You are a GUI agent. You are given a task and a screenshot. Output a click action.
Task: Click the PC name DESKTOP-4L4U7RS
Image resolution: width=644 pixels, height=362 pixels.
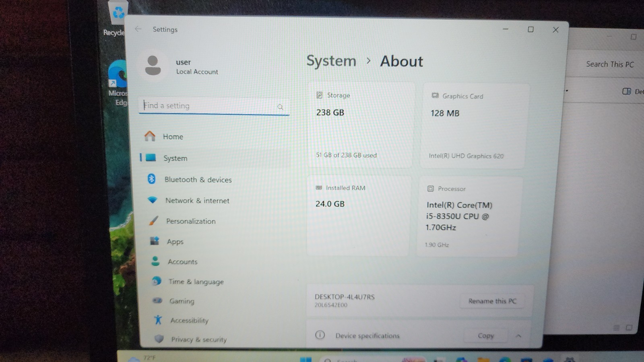pos(345,297)
